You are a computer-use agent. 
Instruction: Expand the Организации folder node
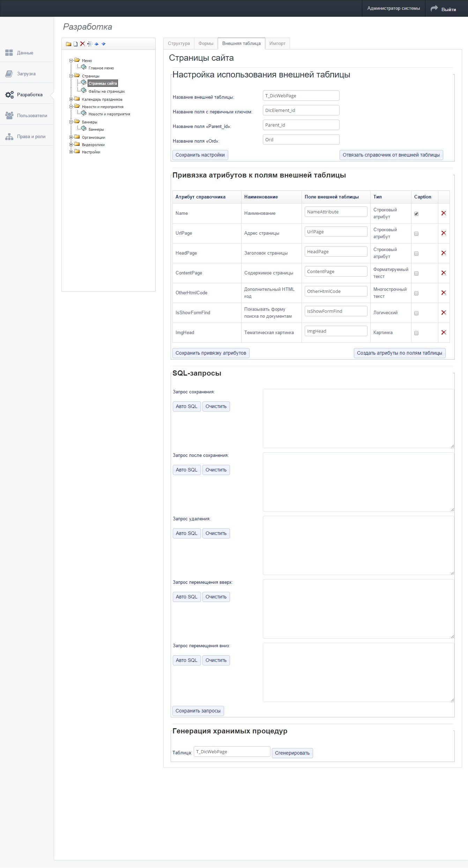click(x=71, y=137)
